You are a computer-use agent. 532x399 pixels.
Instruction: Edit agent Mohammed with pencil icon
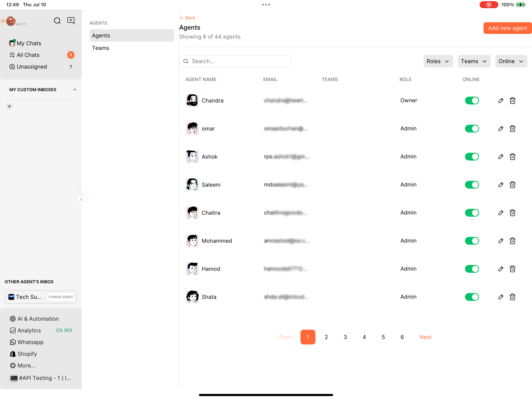(x=501, y=241)
